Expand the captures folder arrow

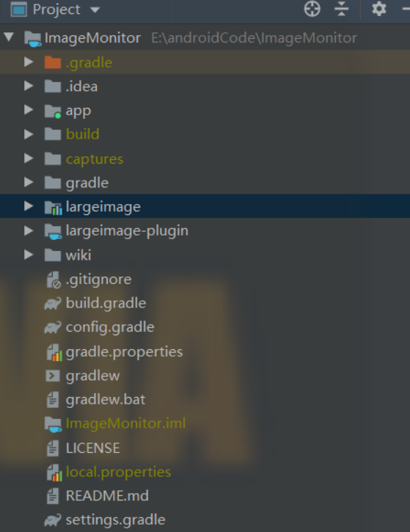click(29, 158)
